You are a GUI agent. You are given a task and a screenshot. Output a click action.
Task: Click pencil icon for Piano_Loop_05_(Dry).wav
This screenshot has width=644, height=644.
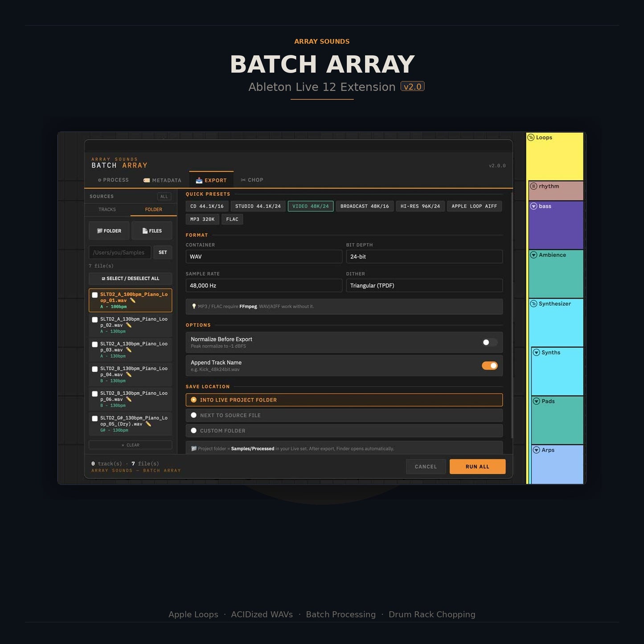pos(148,424)
